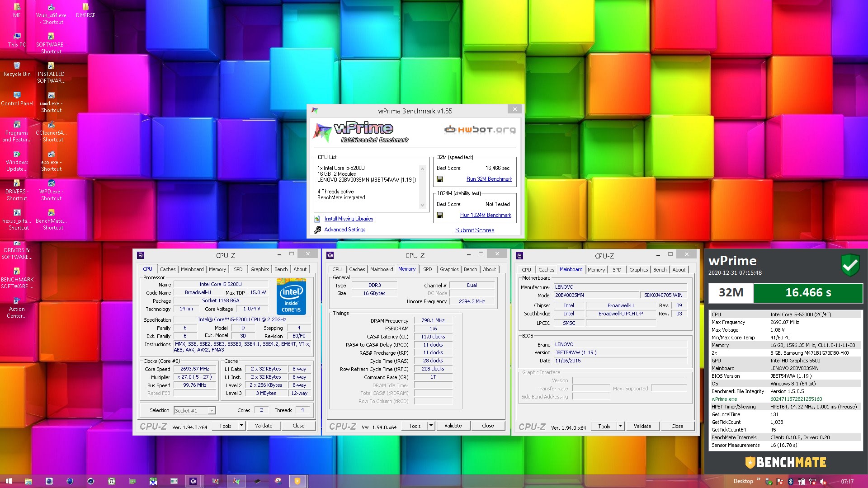Click Validate in the left CPU-Z window

pyautogui.click(x=264, y=426)
